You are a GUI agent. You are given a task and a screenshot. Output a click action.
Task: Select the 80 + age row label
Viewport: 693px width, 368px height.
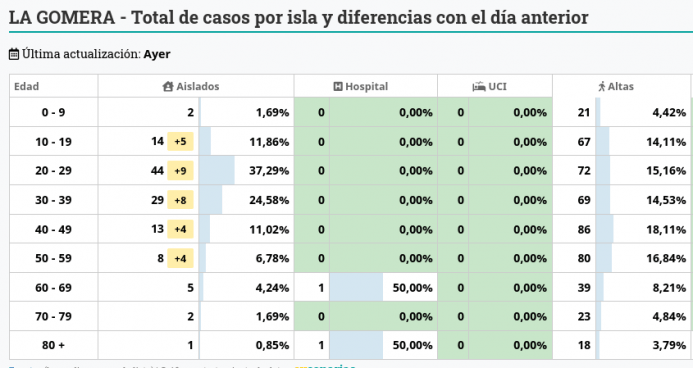click(53, 345)
